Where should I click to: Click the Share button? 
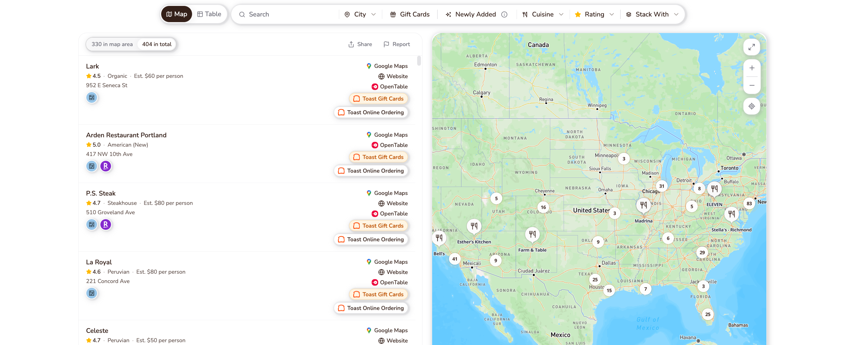tap(360, 44)
